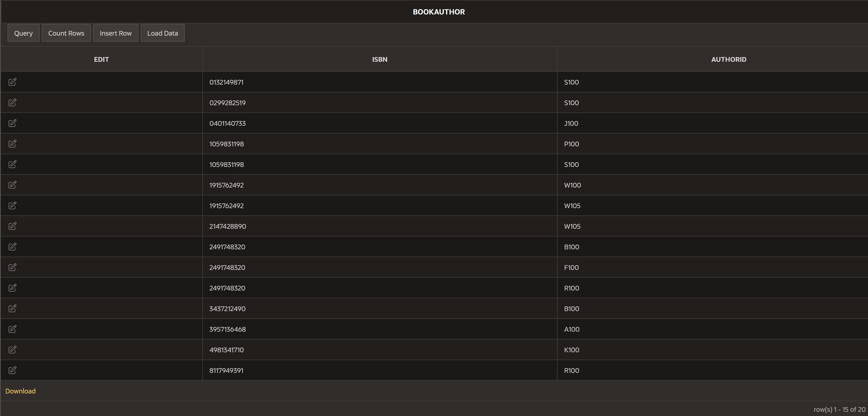Edit the 1059831198 row with author S100
The height and width of the screenshot is (416, 868).
pyautogui.click(x=13, y=164)
